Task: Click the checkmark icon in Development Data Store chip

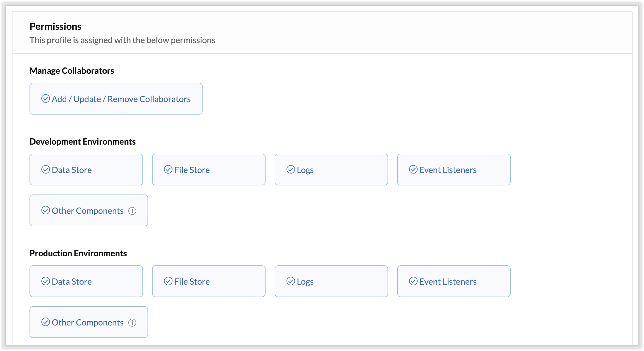Action: click(x=46, y=170)
